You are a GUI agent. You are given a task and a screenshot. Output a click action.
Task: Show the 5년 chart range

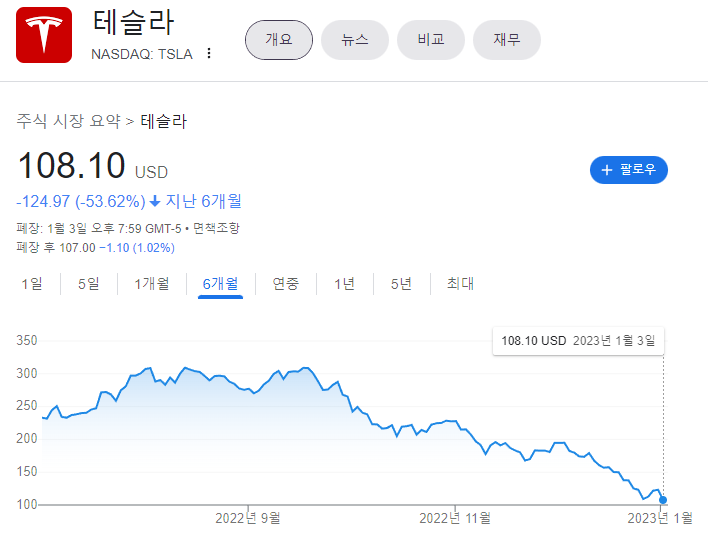click(401, 284)
